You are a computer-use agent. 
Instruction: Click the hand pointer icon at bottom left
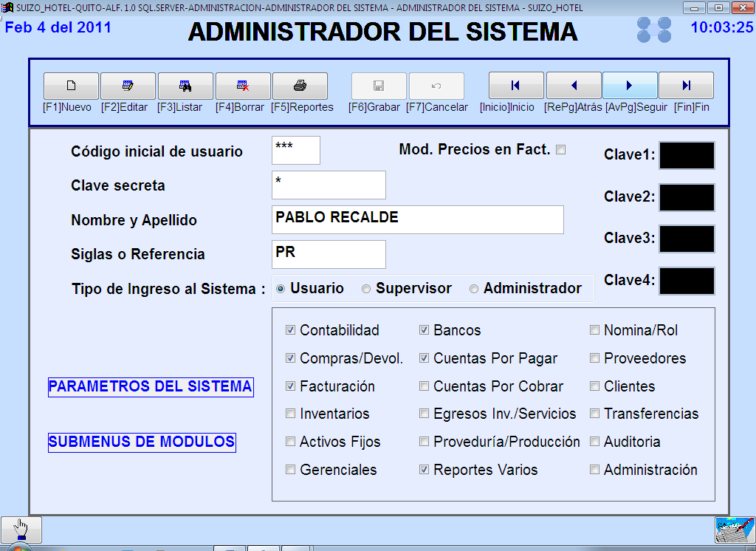[x=21, y=530]
